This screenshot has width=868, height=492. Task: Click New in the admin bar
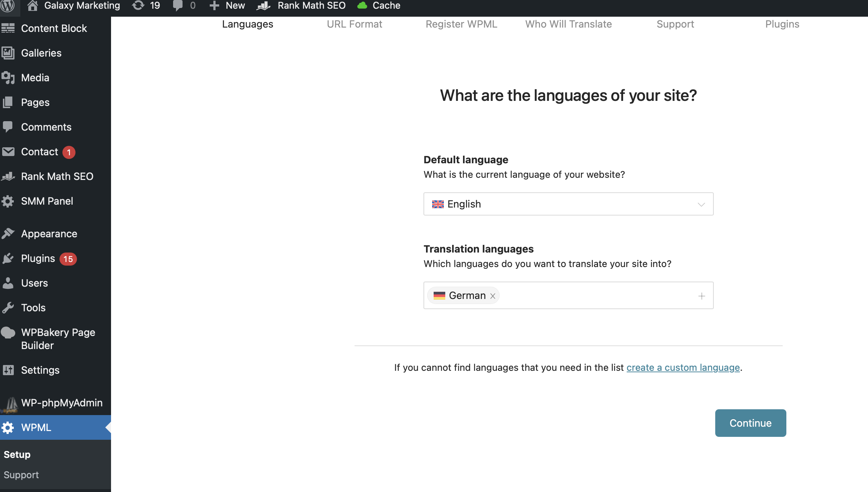(x=235, y=5)
